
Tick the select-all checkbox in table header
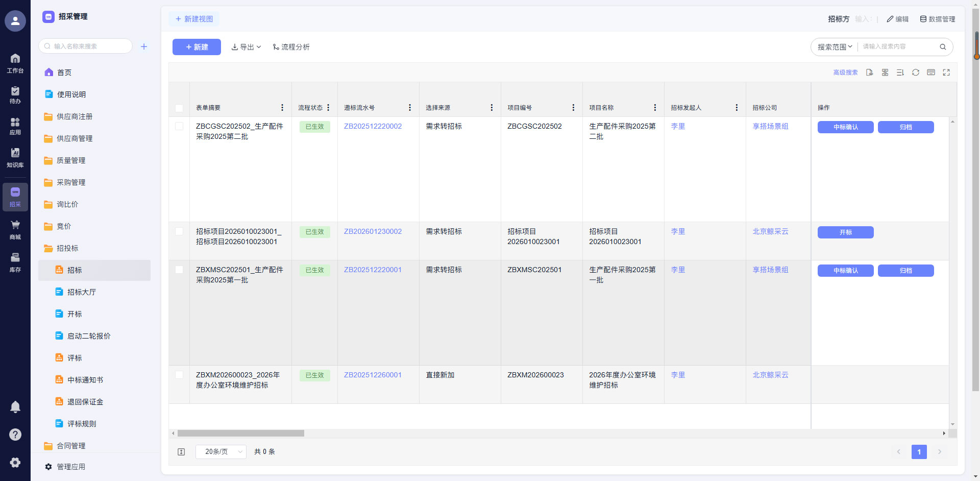tap(179, 108)
